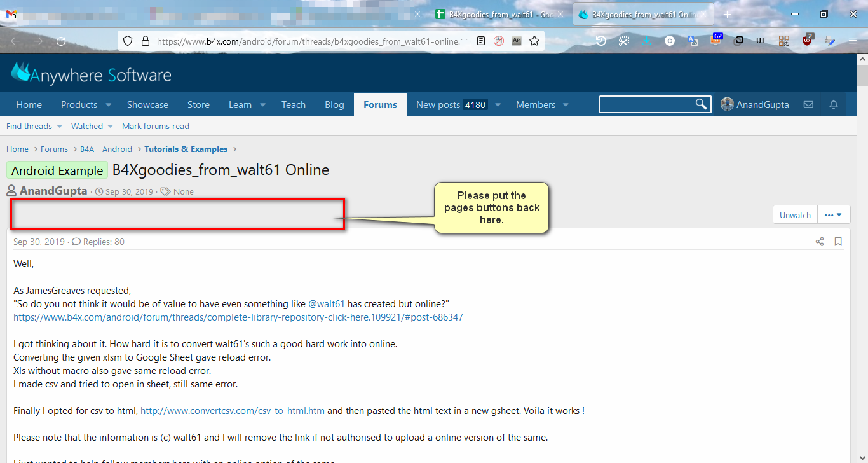Click the Tutorials & Examples breadcrumb
The height and width of the screenshot is (463, 868).
coord(186,149)
